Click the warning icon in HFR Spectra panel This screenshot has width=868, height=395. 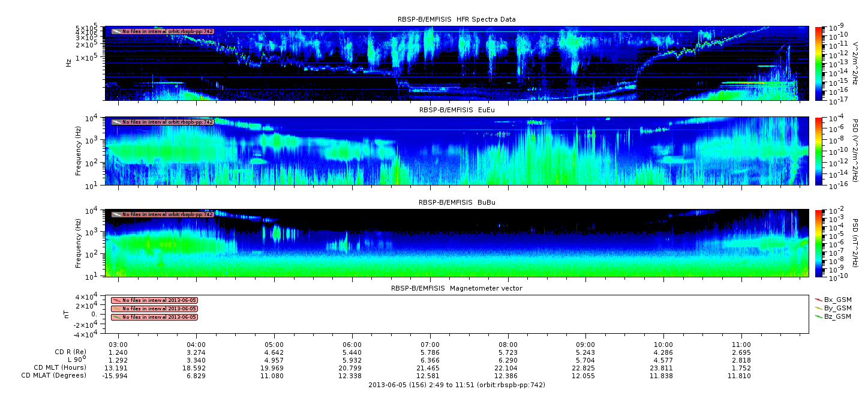(x=116, y=31)
